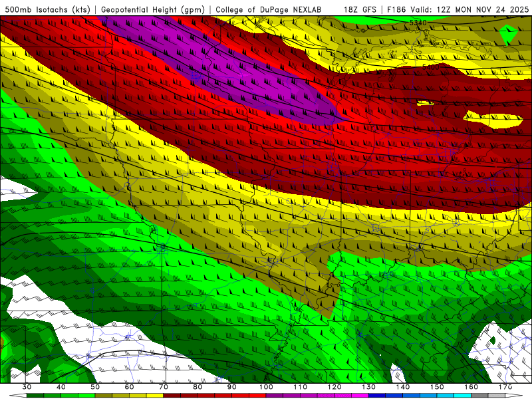
Task: Click legend value 40
Action: [61, 387]
